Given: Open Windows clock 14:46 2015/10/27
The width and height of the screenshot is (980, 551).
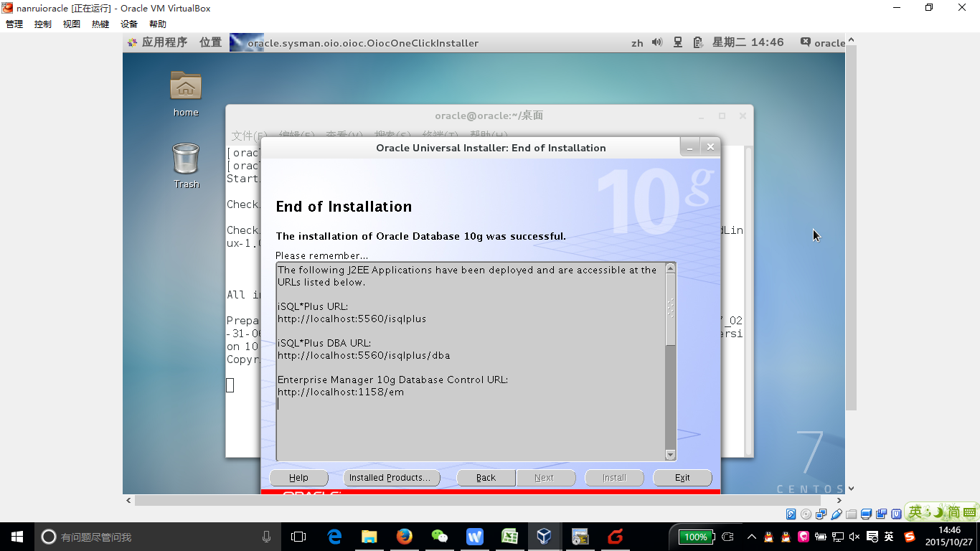Looking at the screenshot, I should tap(948, 537).
